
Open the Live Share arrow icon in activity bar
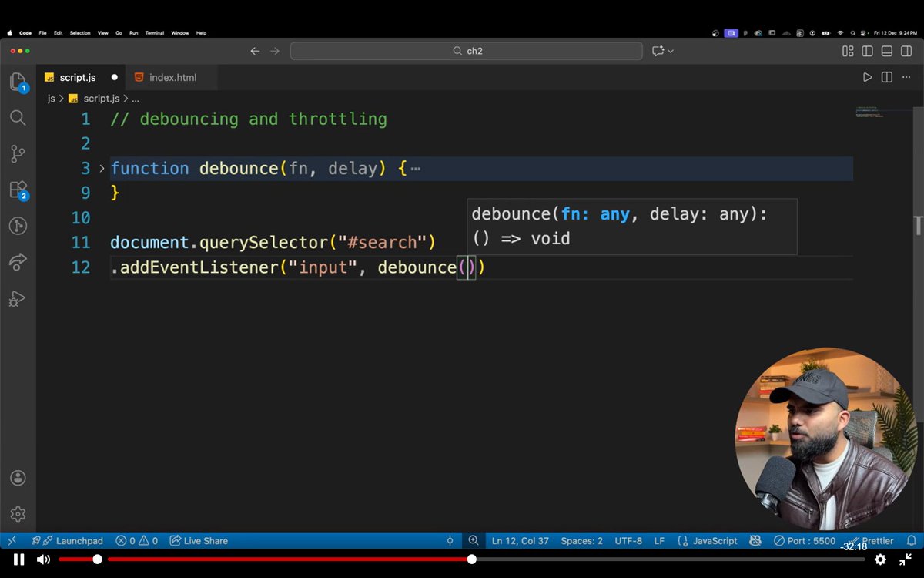[18, 262]
